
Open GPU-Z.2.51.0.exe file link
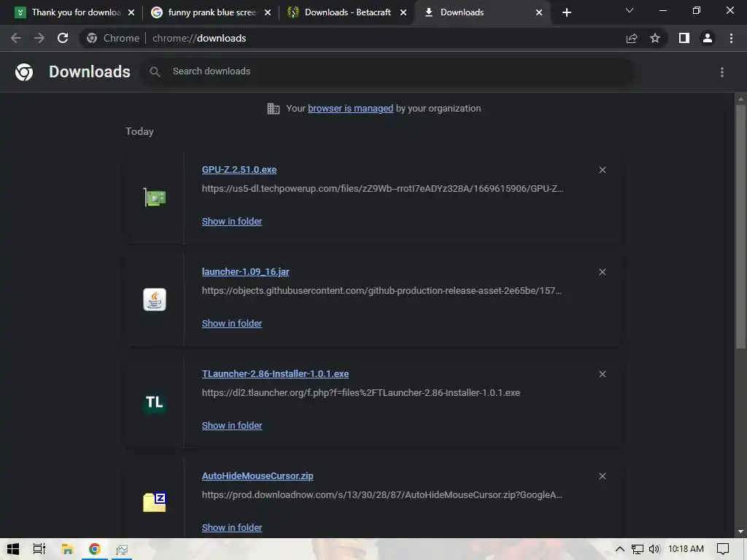(x=239, y=170)
